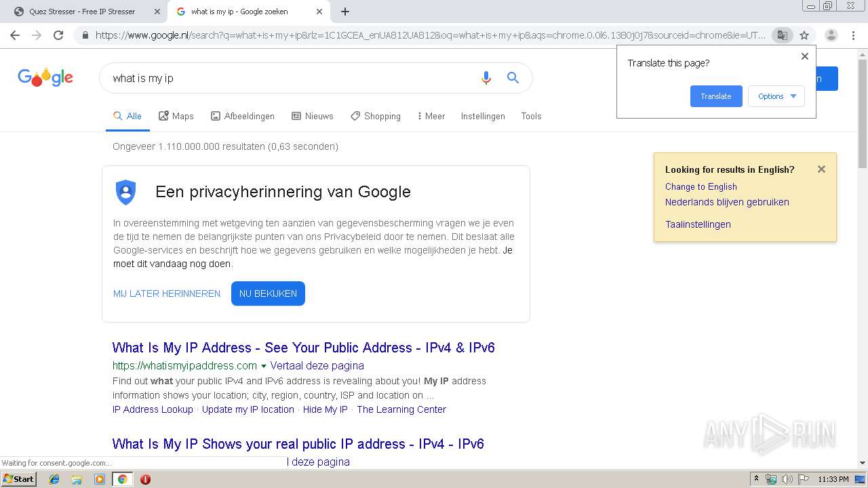Close the Looking for results in English box

tap(821, 169)
